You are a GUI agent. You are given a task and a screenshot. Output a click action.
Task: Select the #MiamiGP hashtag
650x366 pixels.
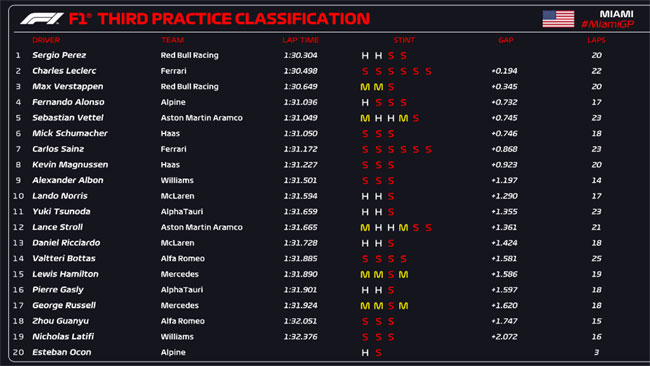tap(607, 24)
